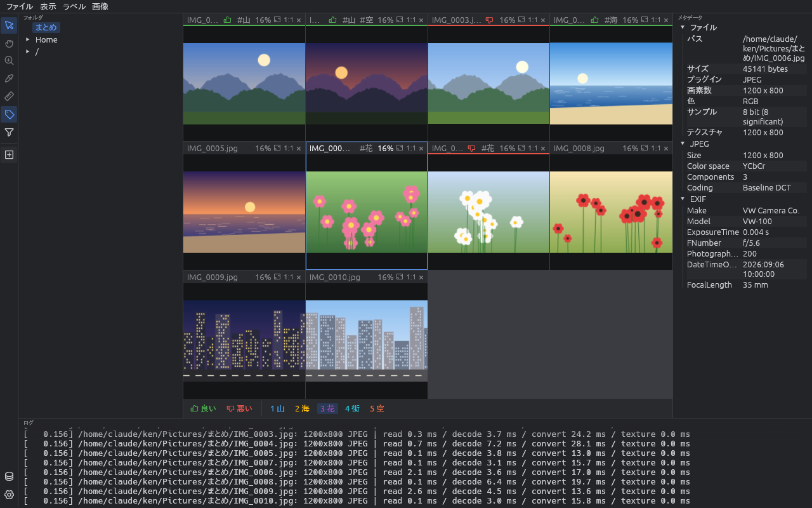Screen dimensions: 812x508
Task: Toggle the tag label tool
Action: click(9, 114)
